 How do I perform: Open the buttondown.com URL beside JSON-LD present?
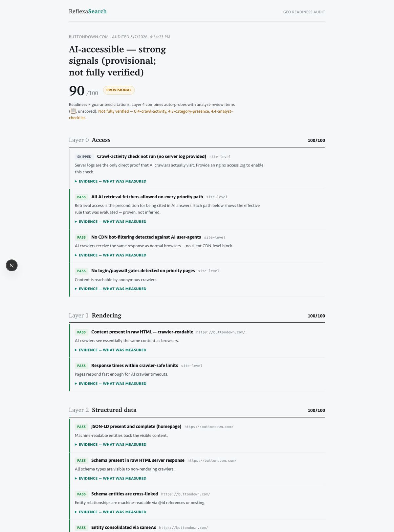click(209, 427)
